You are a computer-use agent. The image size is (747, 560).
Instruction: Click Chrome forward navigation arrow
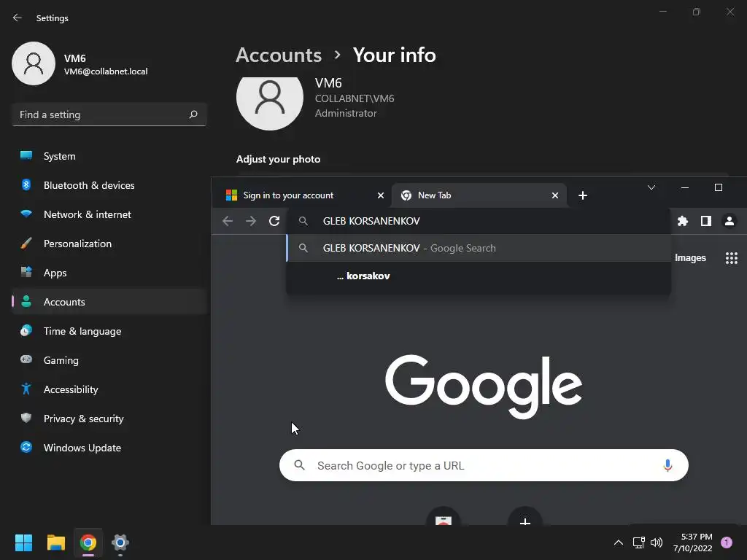[251, 221]
